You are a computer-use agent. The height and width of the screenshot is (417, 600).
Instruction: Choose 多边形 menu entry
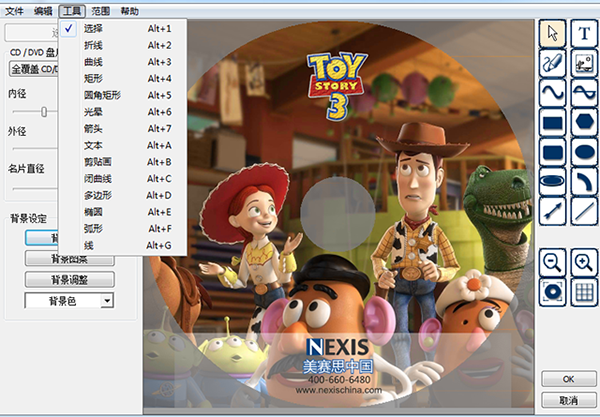(x=122, y=195)
